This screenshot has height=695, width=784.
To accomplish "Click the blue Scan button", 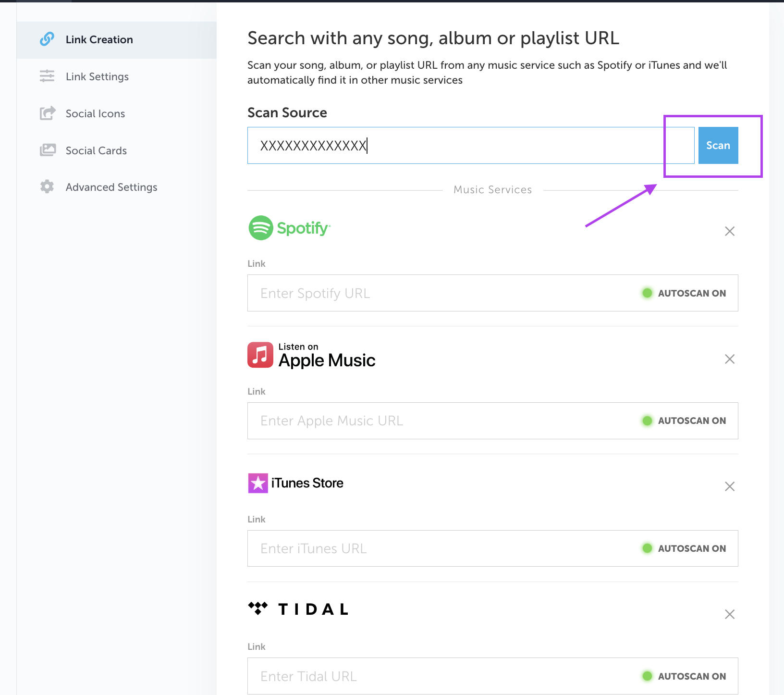I will click(x=718, y=146).
